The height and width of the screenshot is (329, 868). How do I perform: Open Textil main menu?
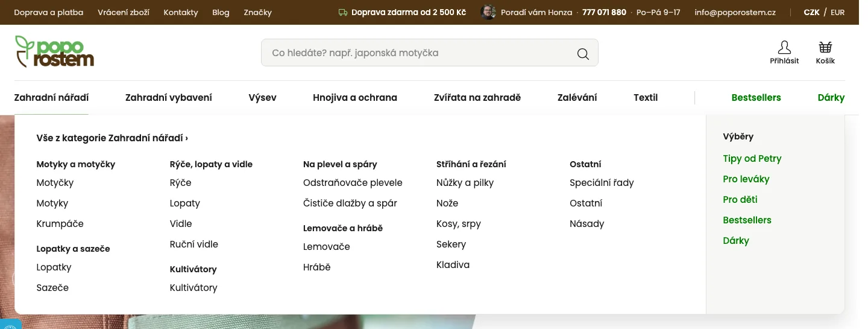pyautogui.click(x=646, y=97)
